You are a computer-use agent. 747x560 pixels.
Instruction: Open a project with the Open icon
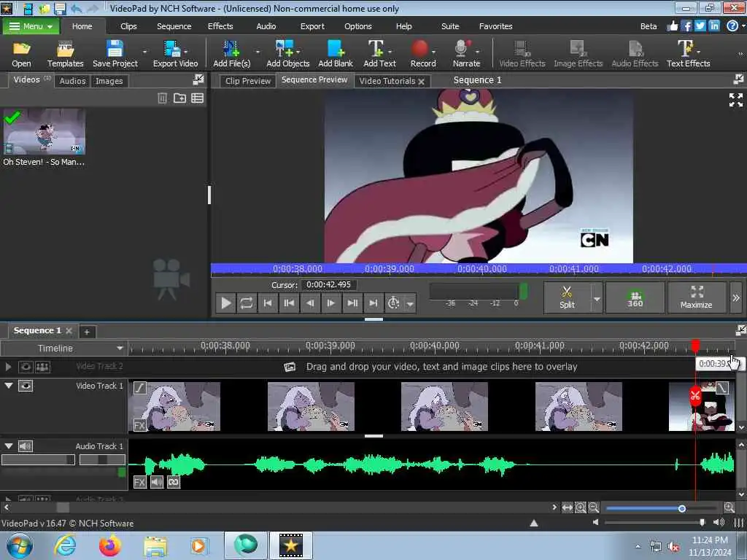(21, 54)
